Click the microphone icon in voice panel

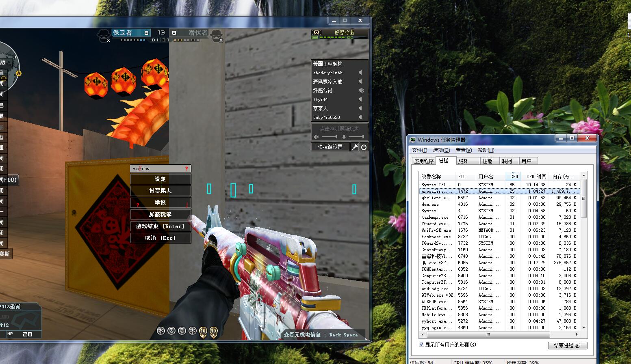pos(344,137)
